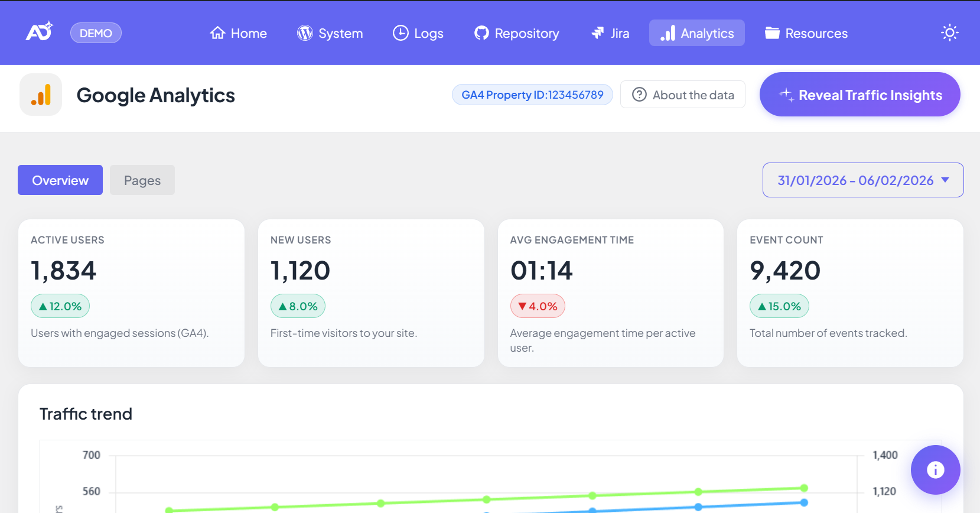980x513 pixels.
Task: Click the Google Analytics logo tile
Action: (41, 95)
